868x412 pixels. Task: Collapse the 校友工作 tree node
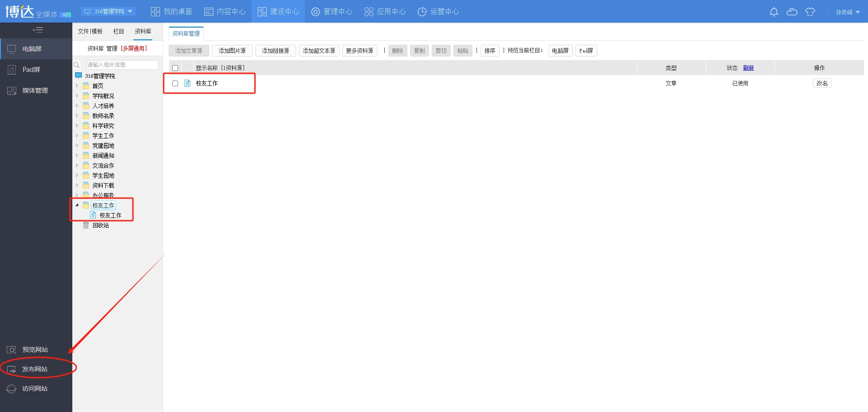(77, 205)
